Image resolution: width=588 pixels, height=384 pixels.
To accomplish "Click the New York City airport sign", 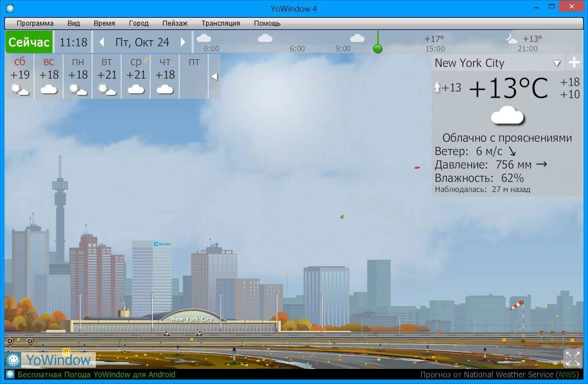I will tap(192, 319).
